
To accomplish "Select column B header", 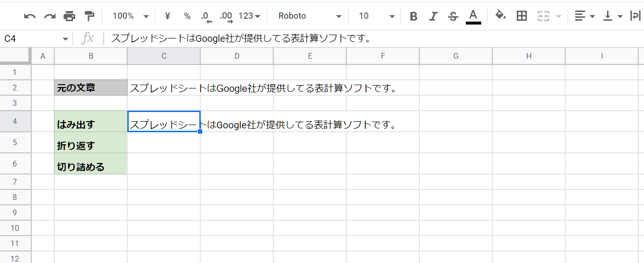I will [x=91, y=56].
